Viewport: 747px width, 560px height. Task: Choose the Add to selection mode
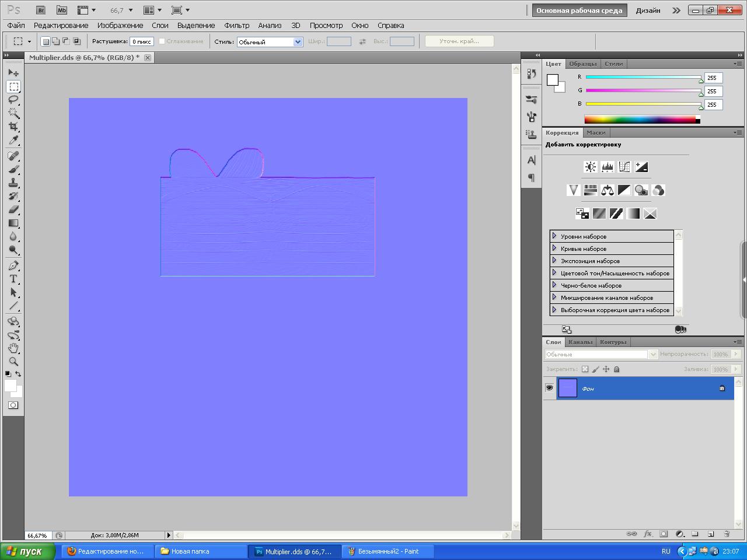click(x=56, y=41)
